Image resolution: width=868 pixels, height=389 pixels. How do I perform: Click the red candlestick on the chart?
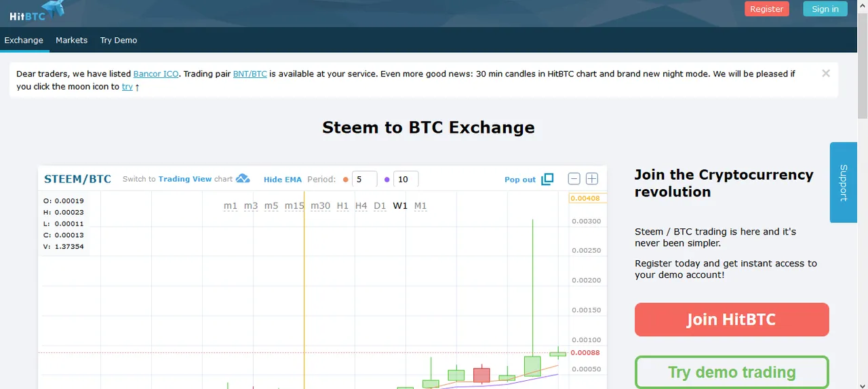(481, 374)
